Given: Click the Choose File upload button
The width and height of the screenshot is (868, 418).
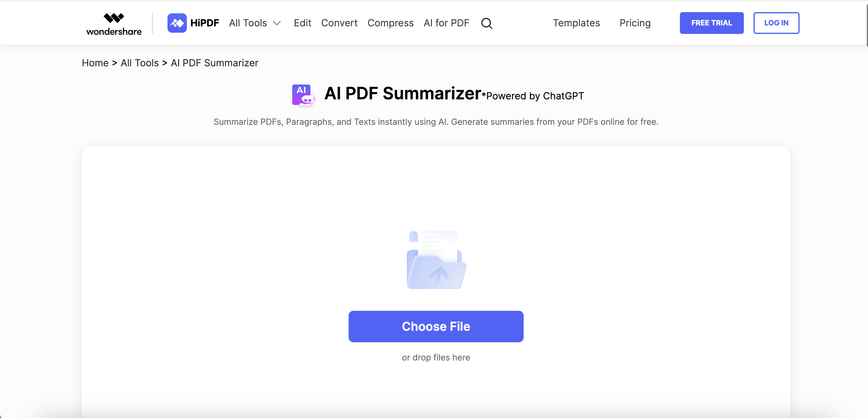Looking at the screenshot, I should 436,326.
